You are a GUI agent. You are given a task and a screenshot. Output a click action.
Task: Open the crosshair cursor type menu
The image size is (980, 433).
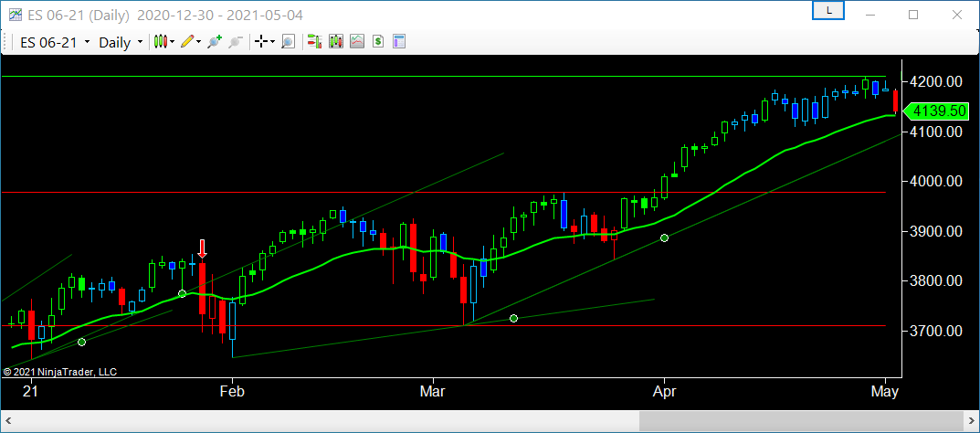point(264,42)
